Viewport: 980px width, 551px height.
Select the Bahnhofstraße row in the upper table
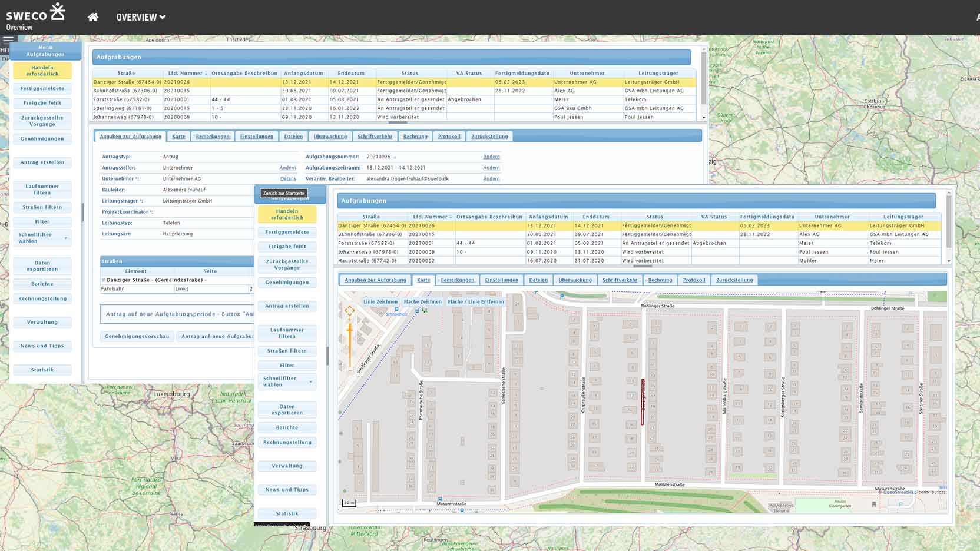tap(125, 91)
